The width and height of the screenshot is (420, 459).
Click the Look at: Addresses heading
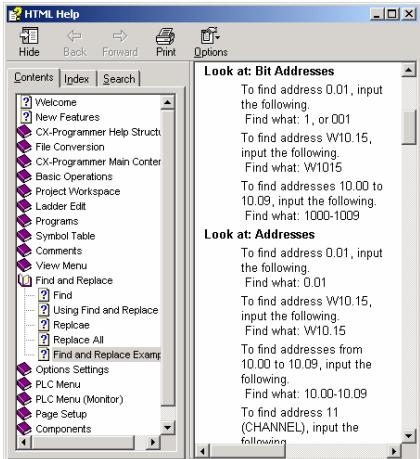[259, 234]
